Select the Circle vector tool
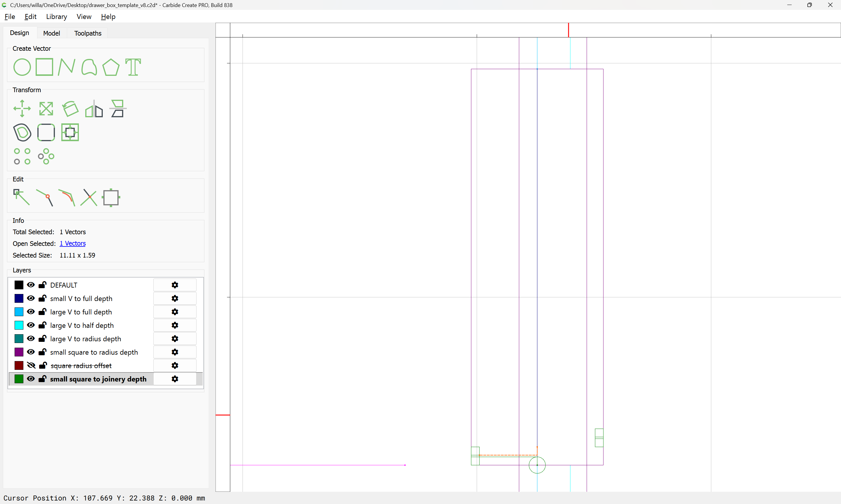Image resolution: width=841 pixels, height=504 pixels. pyautogui.click(x=22, y=67)
